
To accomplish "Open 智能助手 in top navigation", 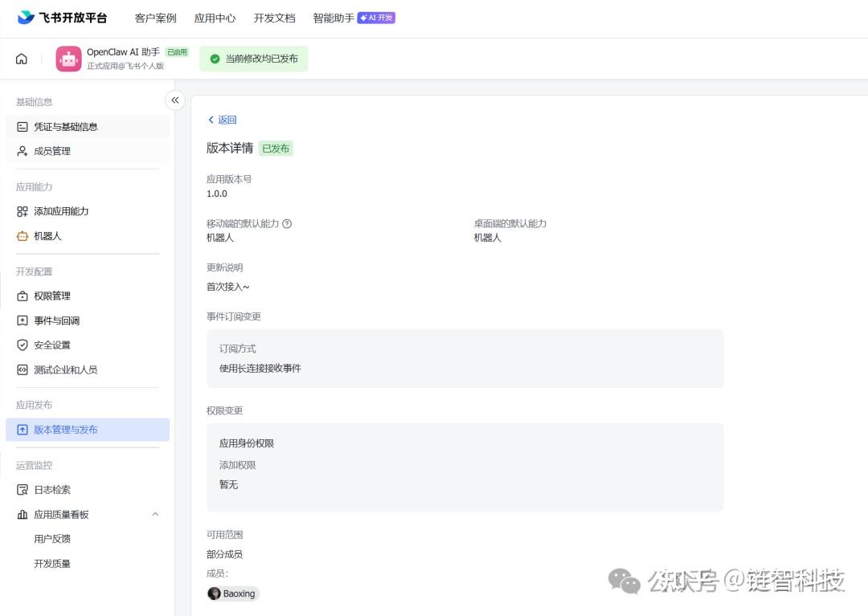I will (x=334, y=18).
